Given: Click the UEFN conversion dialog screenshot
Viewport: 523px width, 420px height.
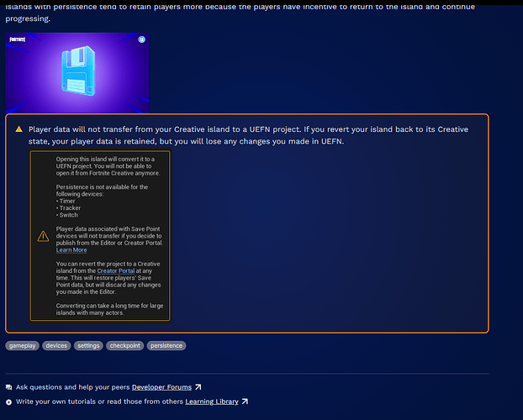Looking at the screenshot, I should click(100, 236).
